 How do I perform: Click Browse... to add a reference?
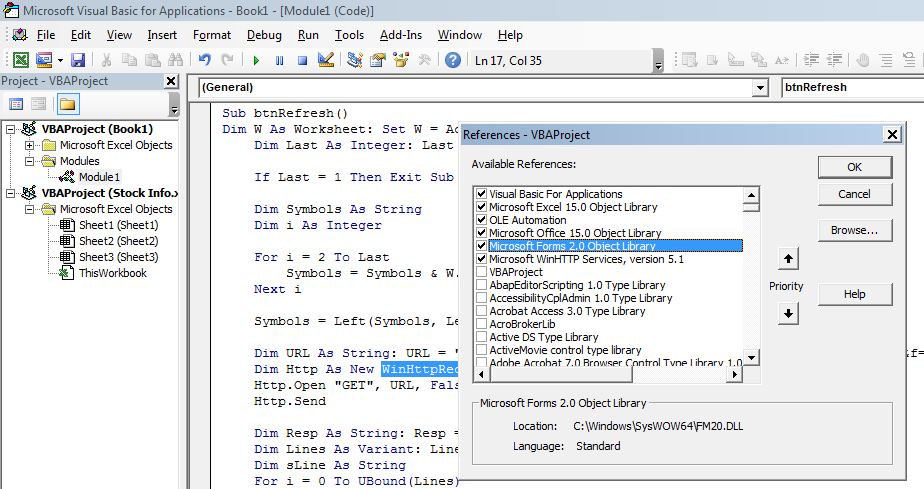pos(854,230)
